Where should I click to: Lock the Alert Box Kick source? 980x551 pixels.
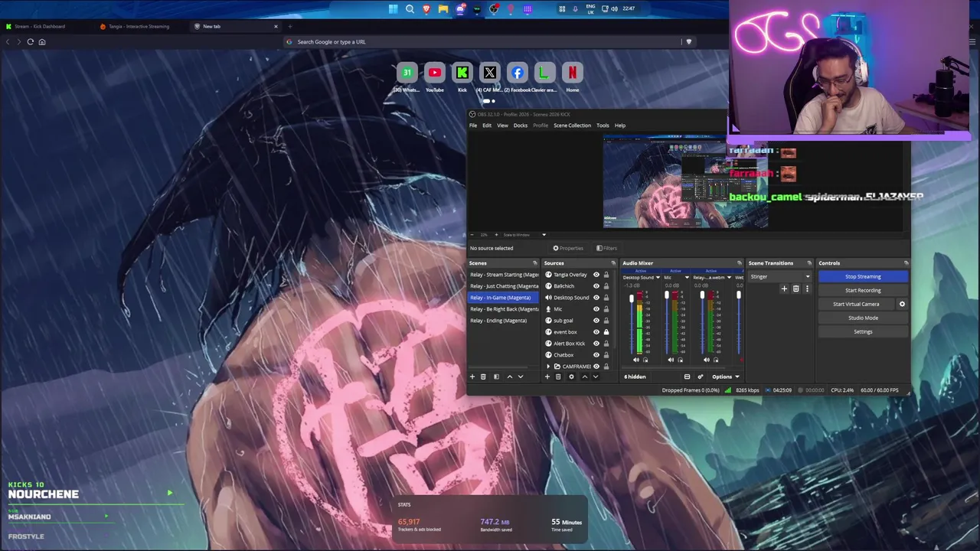coord(606,344)
